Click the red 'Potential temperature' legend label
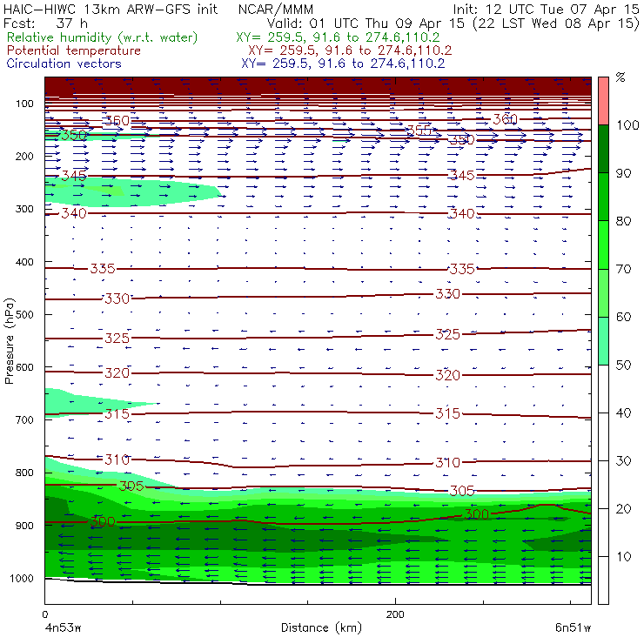644x644 pixels. click(x=73, y=50)
